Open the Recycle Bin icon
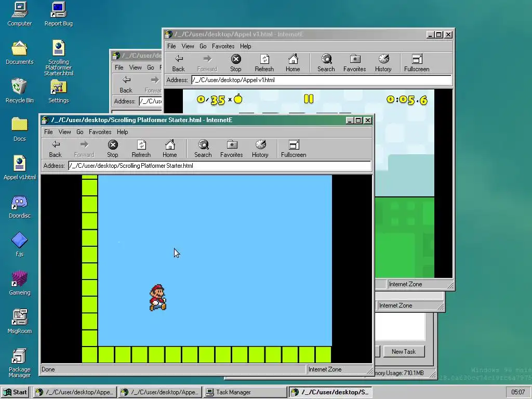532x399 pixels. [x=19, y=91]
